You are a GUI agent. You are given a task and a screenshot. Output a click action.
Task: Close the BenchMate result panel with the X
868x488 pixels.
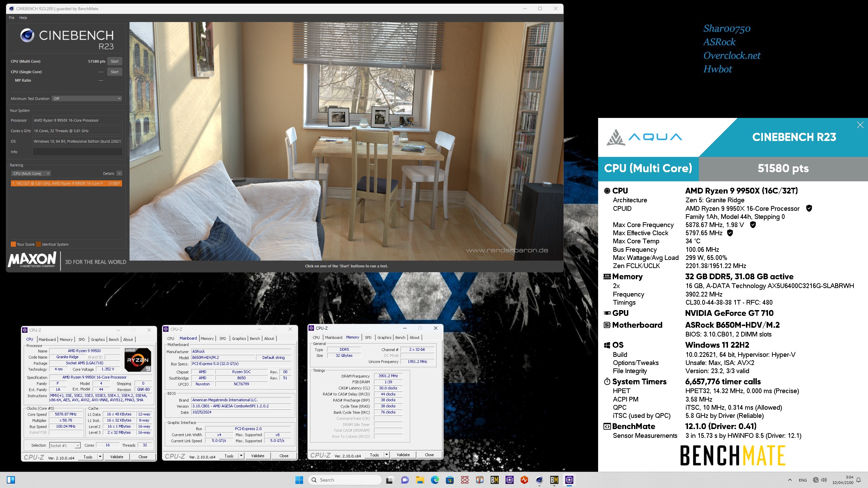(860, 125)
